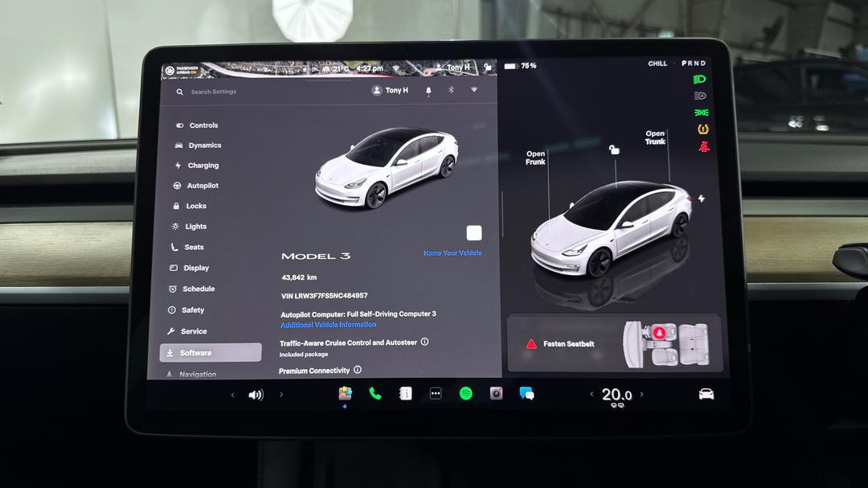This screenshot has height=488, width=868.
Task: Open the owner's manual app
Action: (405, 393)
